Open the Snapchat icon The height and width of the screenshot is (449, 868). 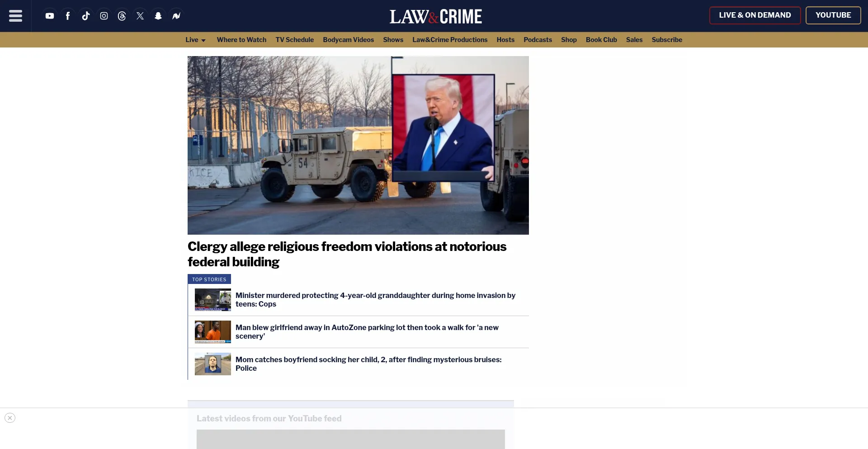tap(158, 16)
